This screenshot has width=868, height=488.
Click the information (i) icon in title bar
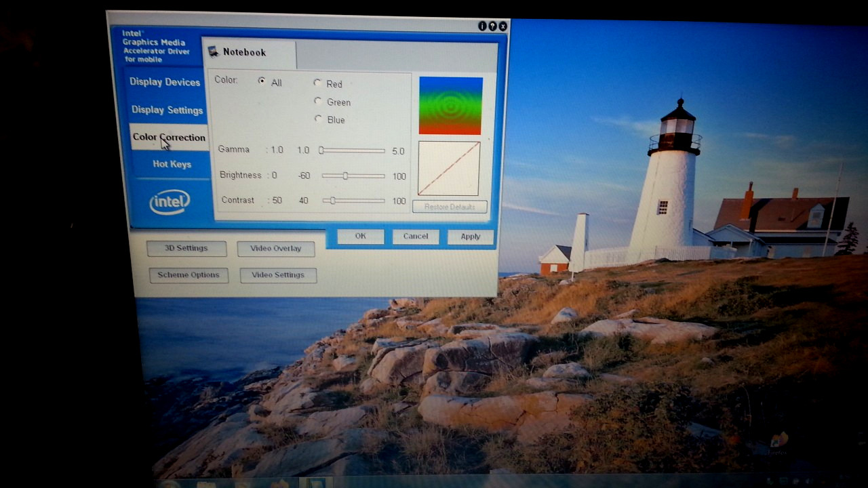coord(482,26)
